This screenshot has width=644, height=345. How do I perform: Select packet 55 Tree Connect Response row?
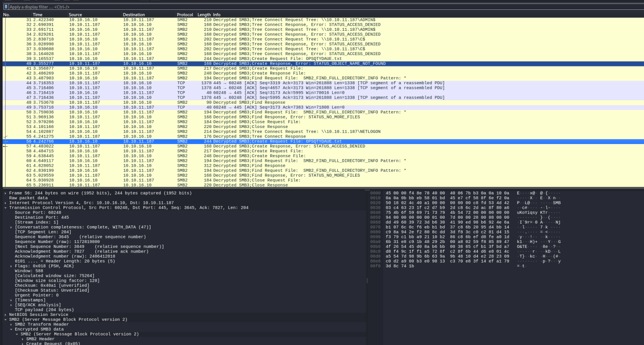(323, 136)
